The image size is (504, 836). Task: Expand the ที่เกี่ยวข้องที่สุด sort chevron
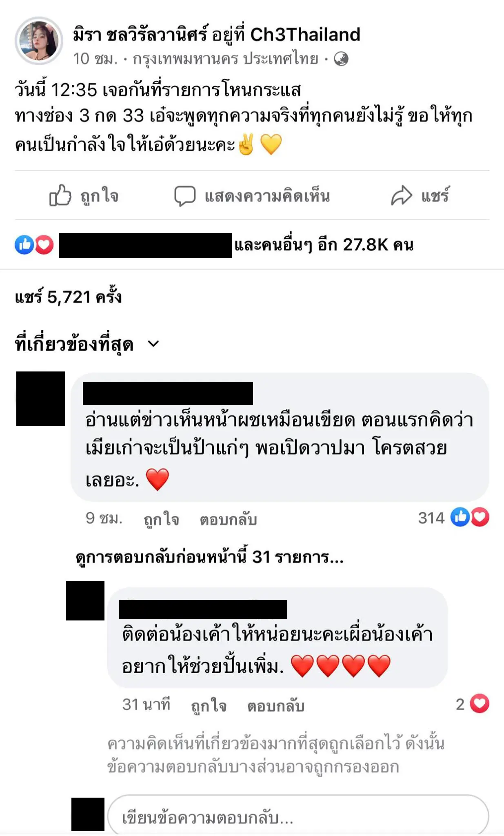pos(153,344)
